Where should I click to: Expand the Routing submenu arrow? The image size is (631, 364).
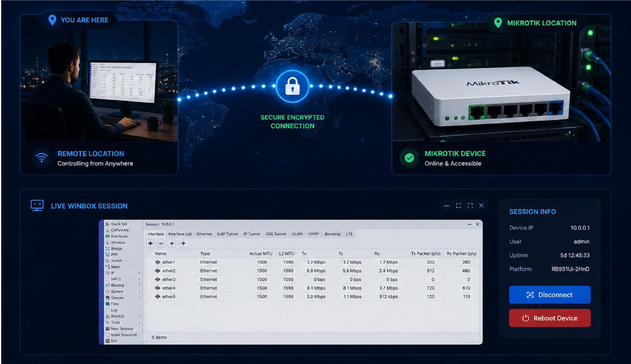[x=139, y=285]
